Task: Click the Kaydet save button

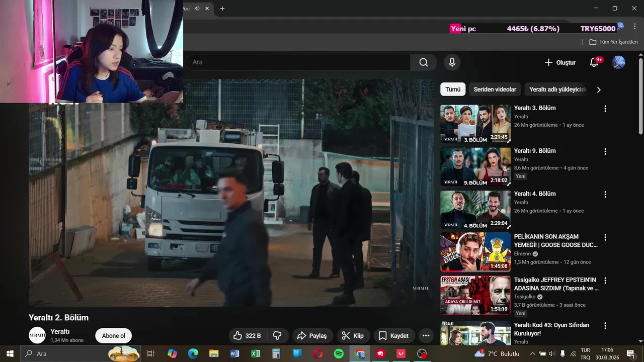Action: coord(394,336)
